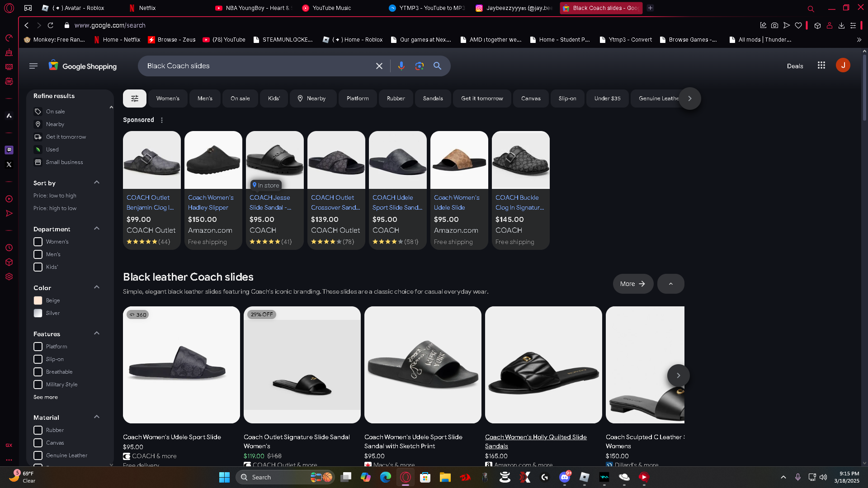Submit search with magnifying glass icon
This screenshot has width=868, height=488.
coord(437,66)
